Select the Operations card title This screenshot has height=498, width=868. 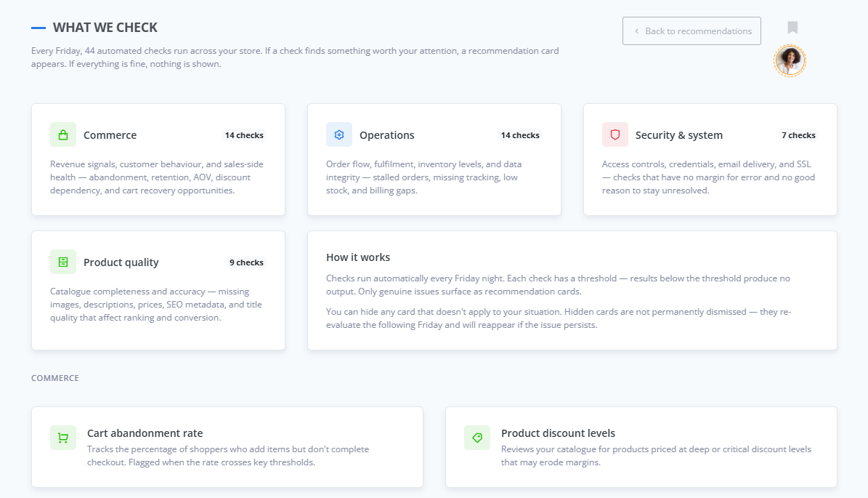(387, 135)
